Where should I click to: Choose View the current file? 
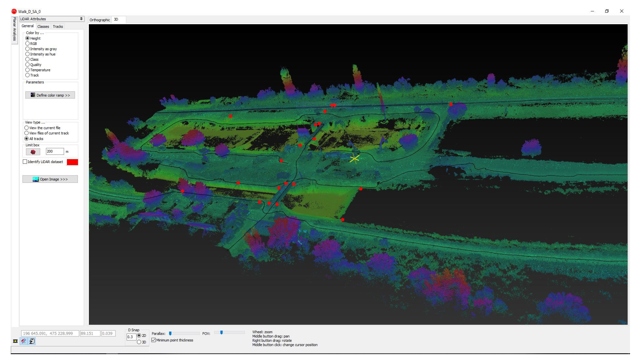coord(27,128)
